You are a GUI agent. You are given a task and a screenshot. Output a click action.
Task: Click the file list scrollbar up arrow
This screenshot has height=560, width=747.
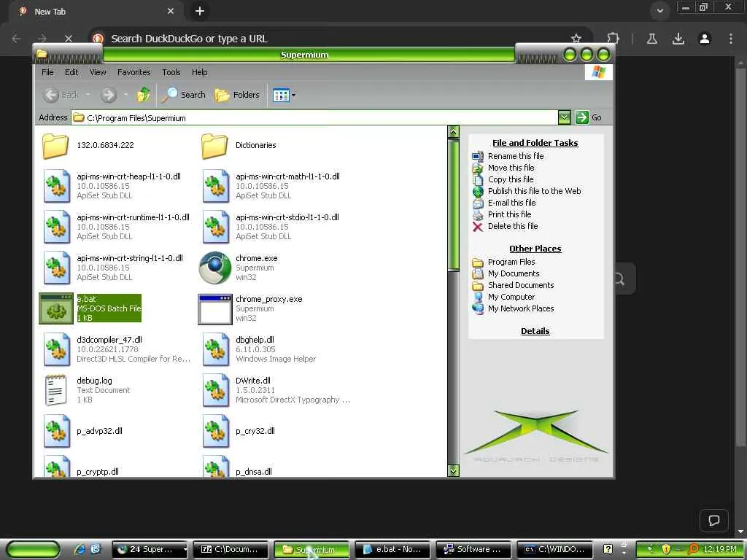point(454,132)
